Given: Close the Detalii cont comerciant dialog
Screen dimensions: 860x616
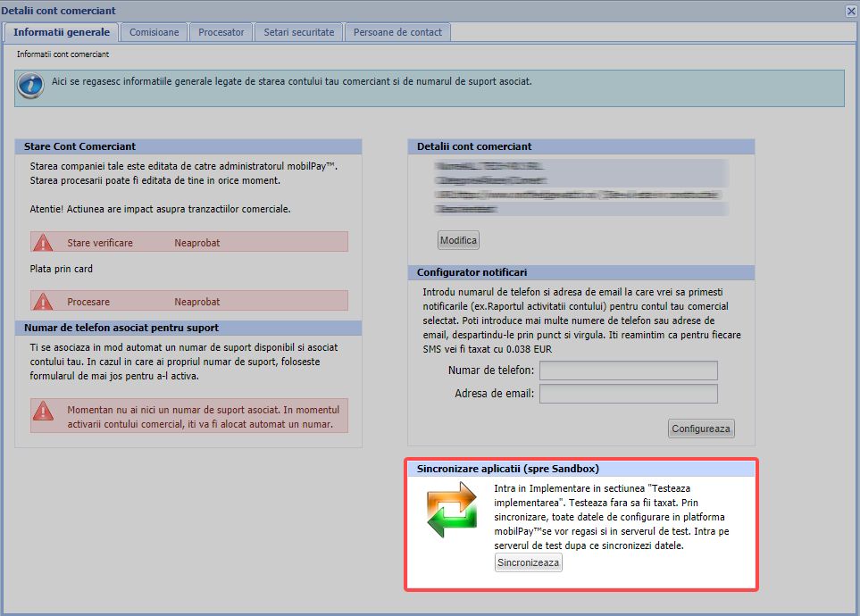Looking at the screenshot, I should [850, 10].
